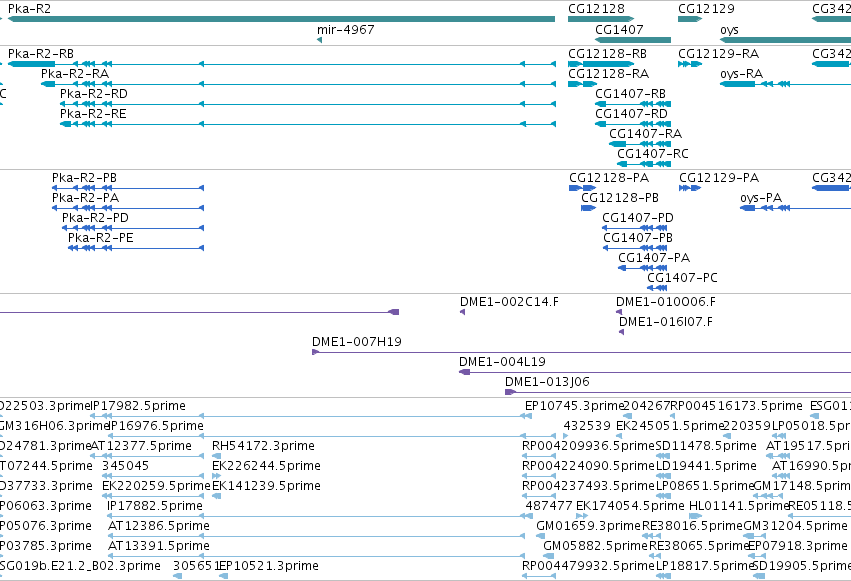Click the oys gene label
Image resolution: width=851 pixels, height=581 pixels.
pyautogui.click(x=729, y=30)
